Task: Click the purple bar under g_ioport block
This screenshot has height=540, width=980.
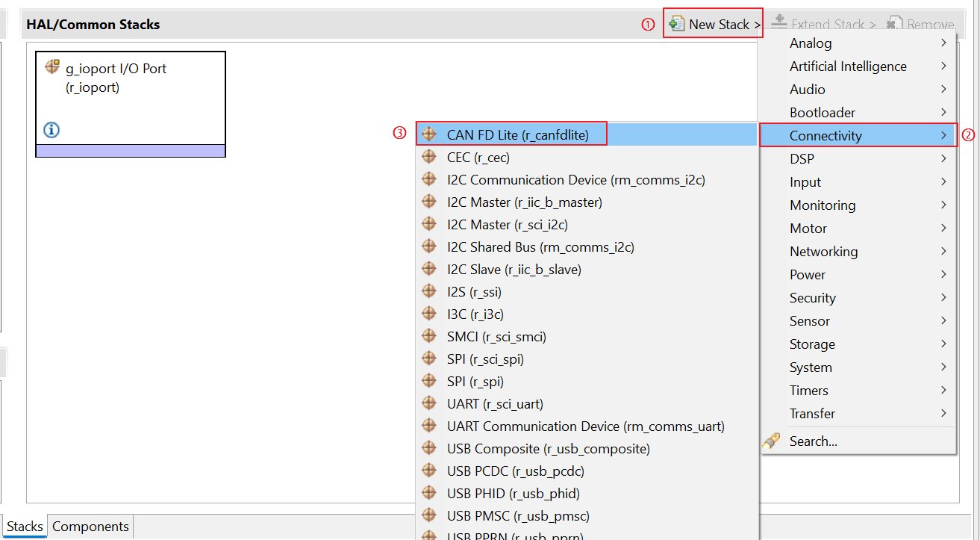Action: [x=131, y=151]
